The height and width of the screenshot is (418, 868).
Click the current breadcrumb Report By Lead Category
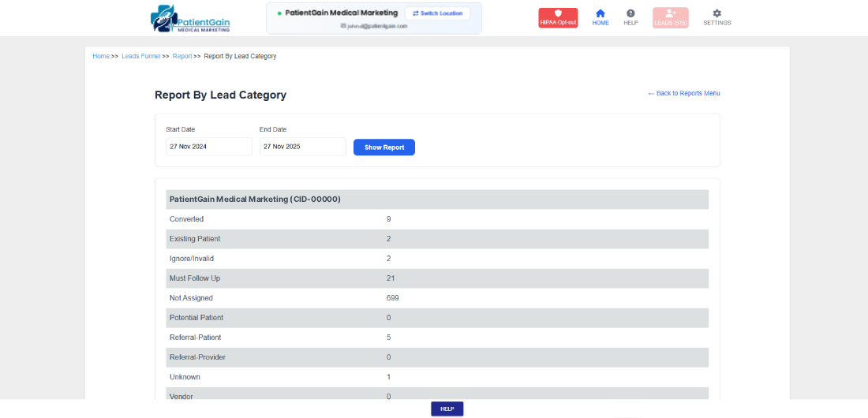(240, 57)
